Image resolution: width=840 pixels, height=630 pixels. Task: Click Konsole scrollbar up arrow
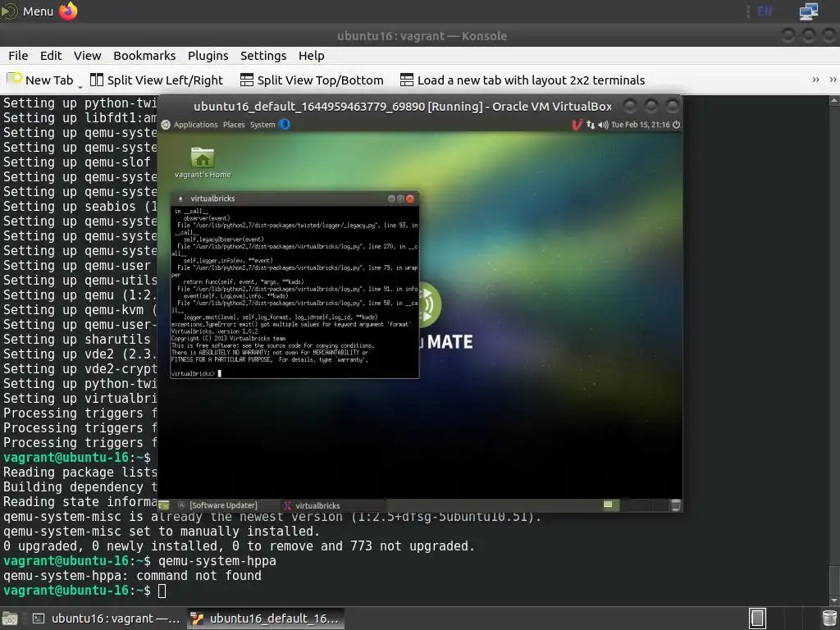(834, 100)
